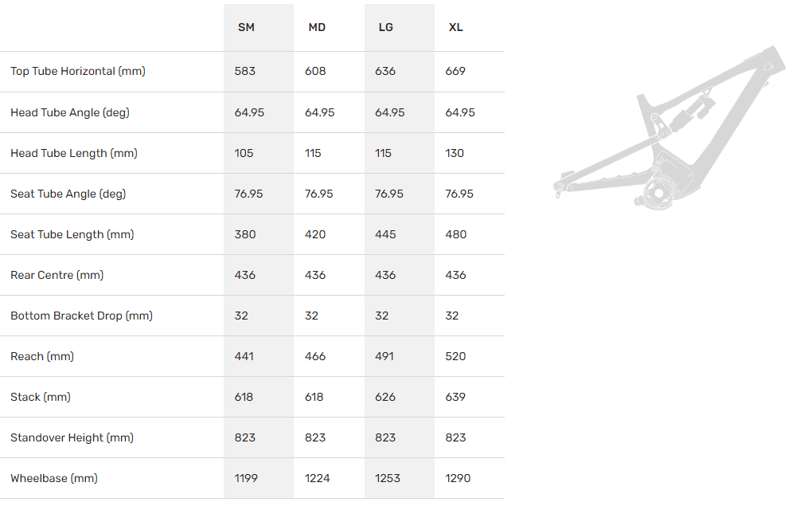
Task: Click the Reach (mm) row label
Action: [42, 357]
